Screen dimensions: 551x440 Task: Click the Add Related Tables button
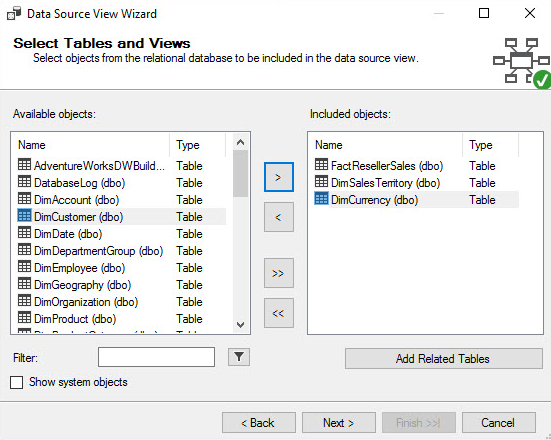pyautogui.click(x=444, y=358)
